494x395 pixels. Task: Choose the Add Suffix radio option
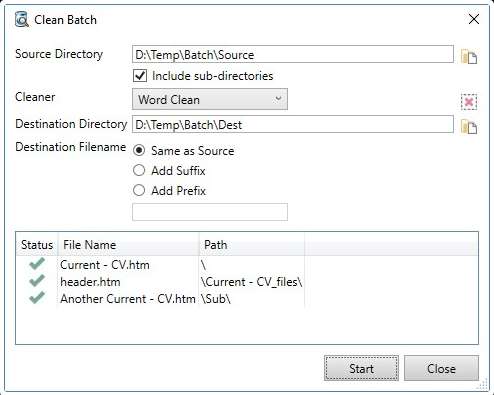click(x=139, y=170)
